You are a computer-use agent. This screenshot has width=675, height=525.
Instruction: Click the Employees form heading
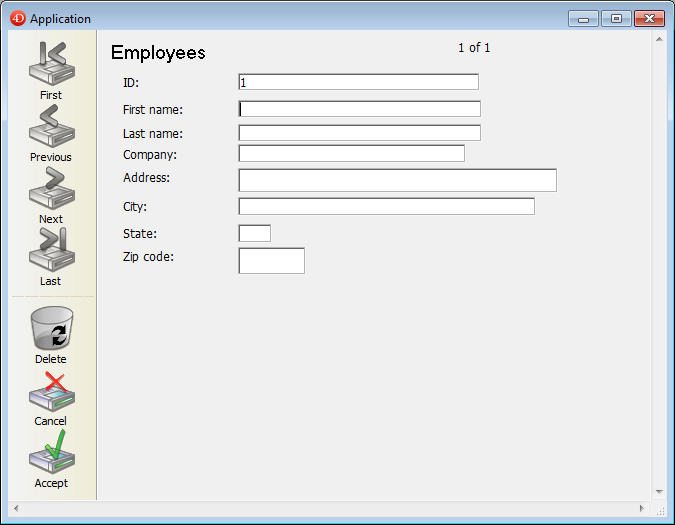[158, 53]
